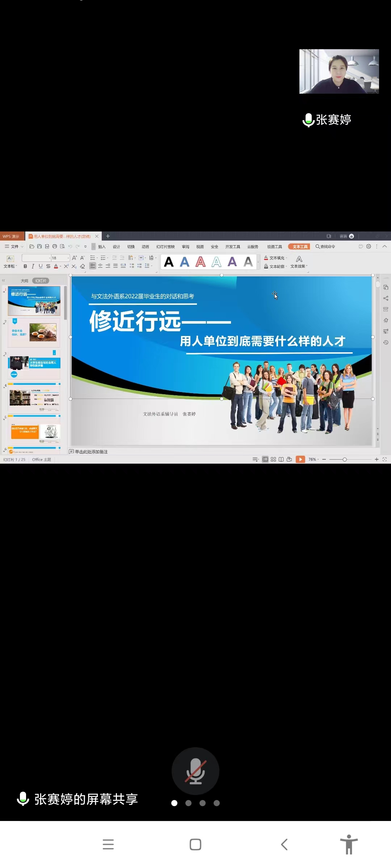This screenshot has height=868, width=391.
Task: Justify the text alignment
Action: [x=115, y=266]
